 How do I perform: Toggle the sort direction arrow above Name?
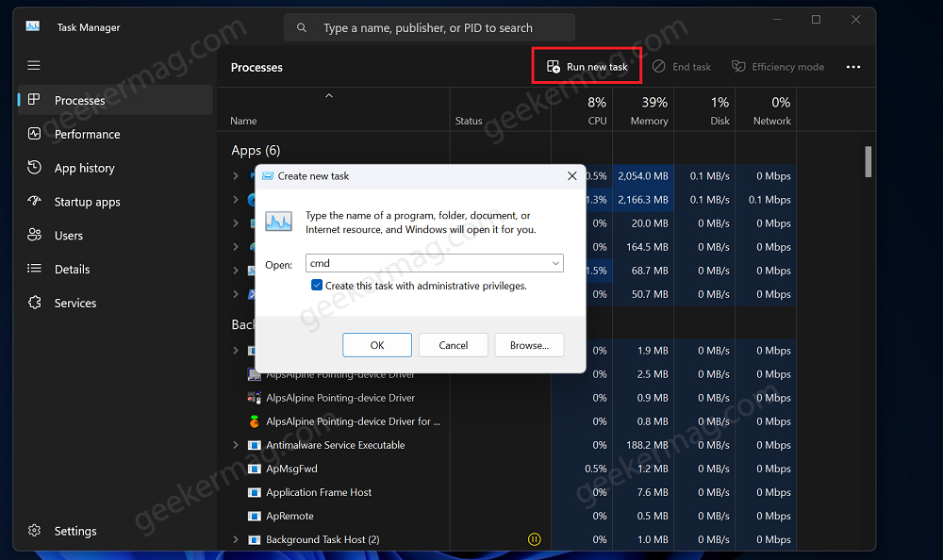click(329, 95)
